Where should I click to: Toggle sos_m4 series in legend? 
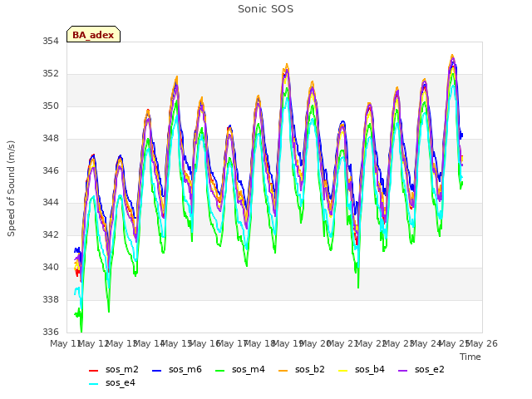pyautogui.click(x=239, y=369)
